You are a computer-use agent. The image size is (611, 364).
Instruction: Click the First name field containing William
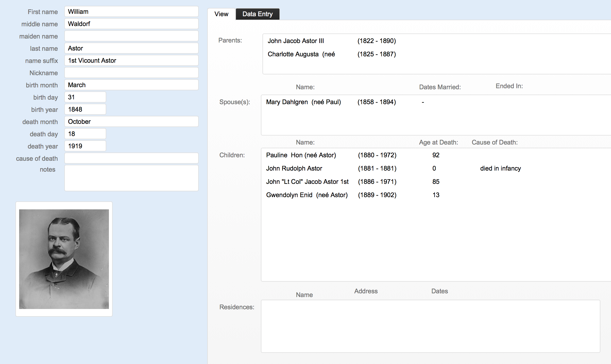131,12
